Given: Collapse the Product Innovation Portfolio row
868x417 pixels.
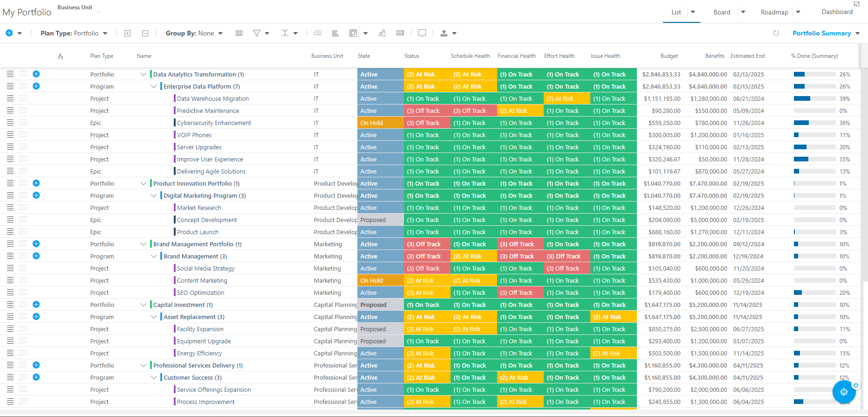Looking at the screenshot, I should click(x=144, y=183).
